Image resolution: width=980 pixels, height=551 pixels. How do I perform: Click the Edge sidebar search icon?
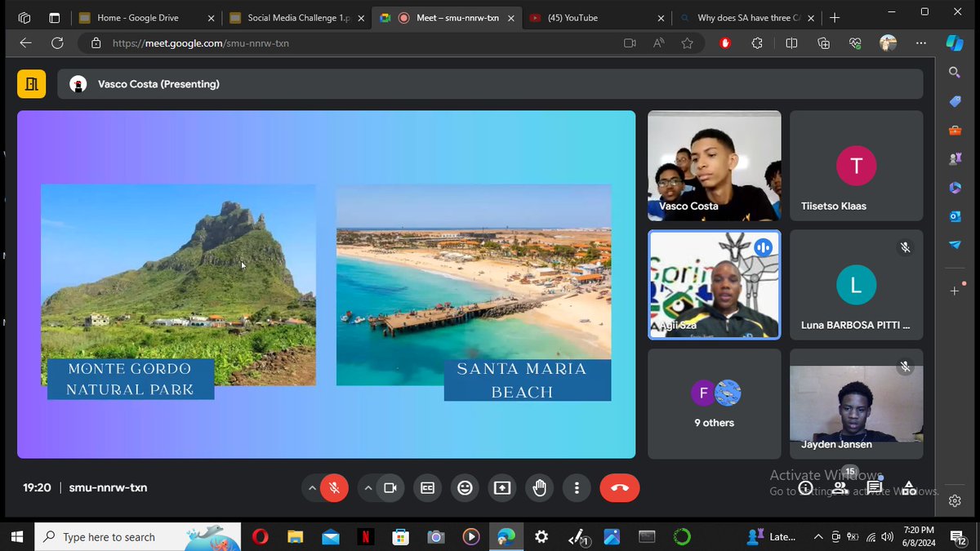(x=955, y=73)
